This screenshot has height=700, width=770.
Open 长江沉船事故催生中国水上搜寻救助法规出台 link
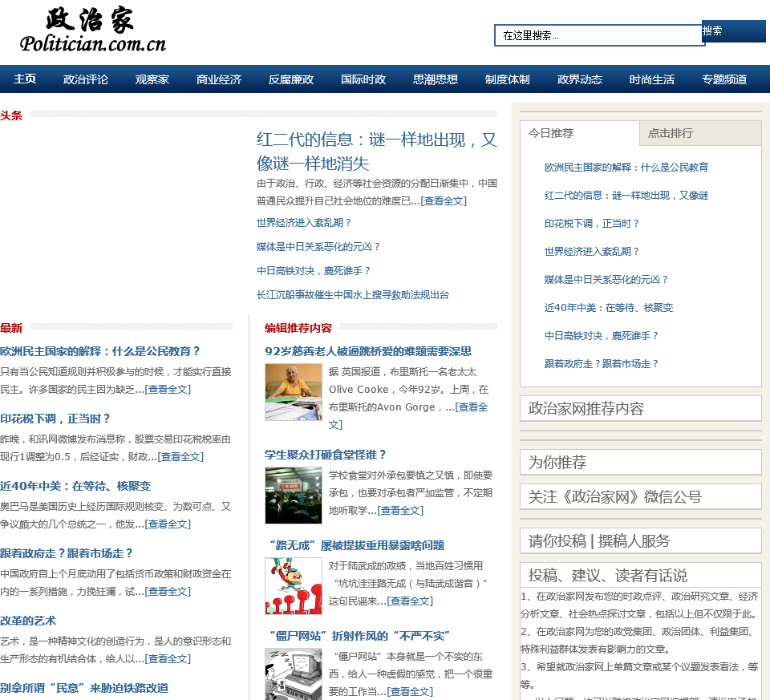tap(353, 295)
